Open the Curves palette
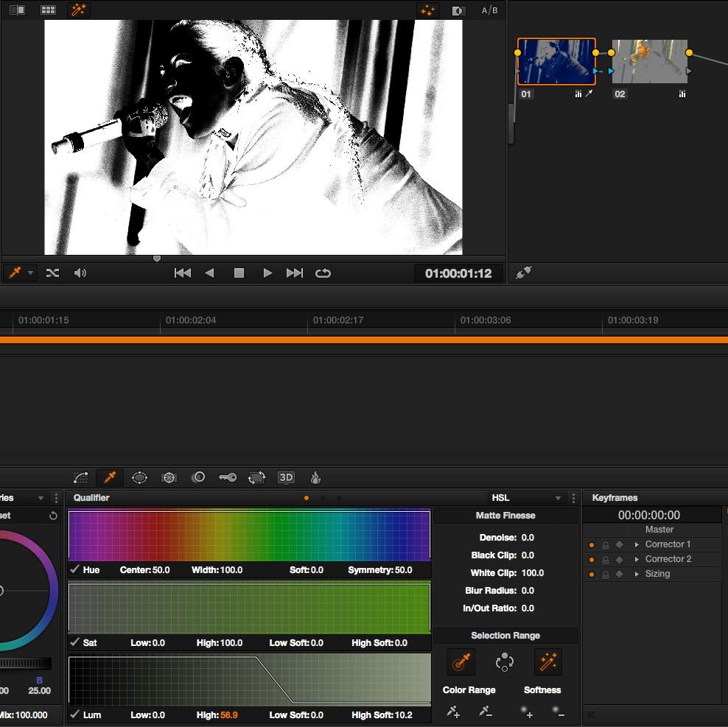 pos(80,477)
